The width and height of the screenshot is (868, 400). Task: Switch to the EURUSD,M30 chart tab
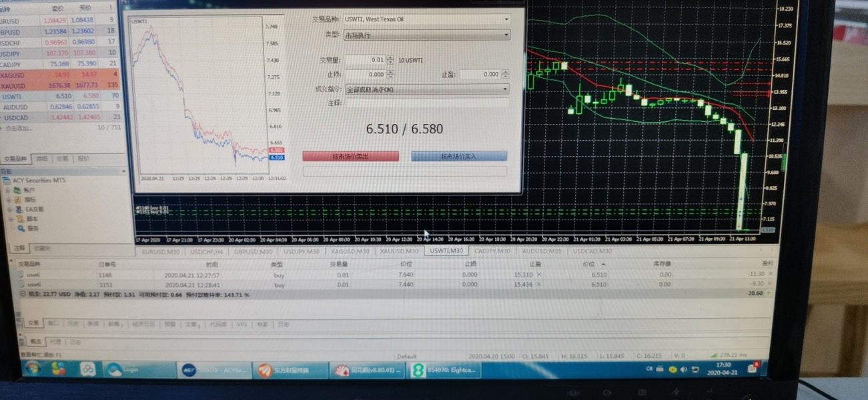(160, 251)
